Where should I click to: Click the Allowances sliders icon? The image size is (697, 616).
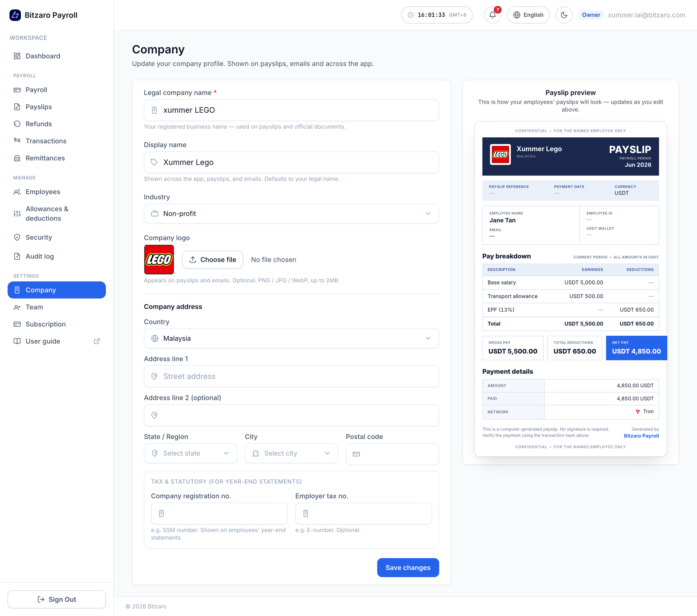pyautogui.click(x=17, y=214)
